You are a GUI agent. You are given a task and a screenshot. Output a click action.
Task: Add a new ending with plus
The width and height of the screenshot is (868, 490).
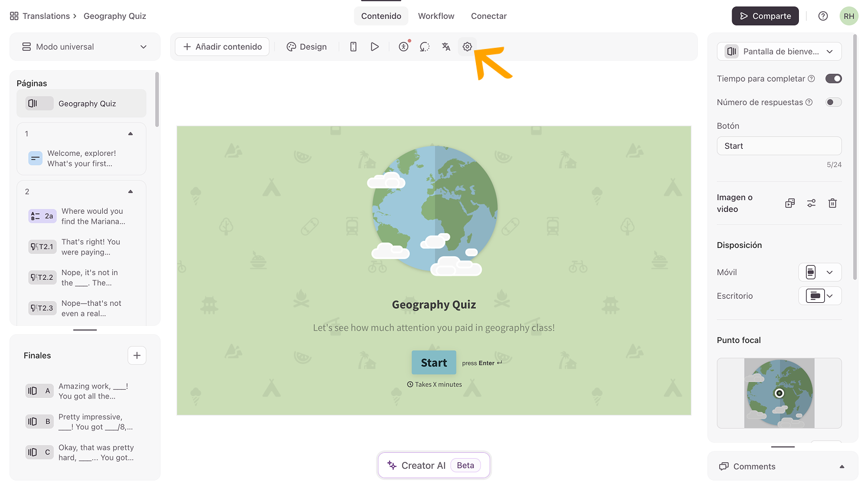coord(137,355)
